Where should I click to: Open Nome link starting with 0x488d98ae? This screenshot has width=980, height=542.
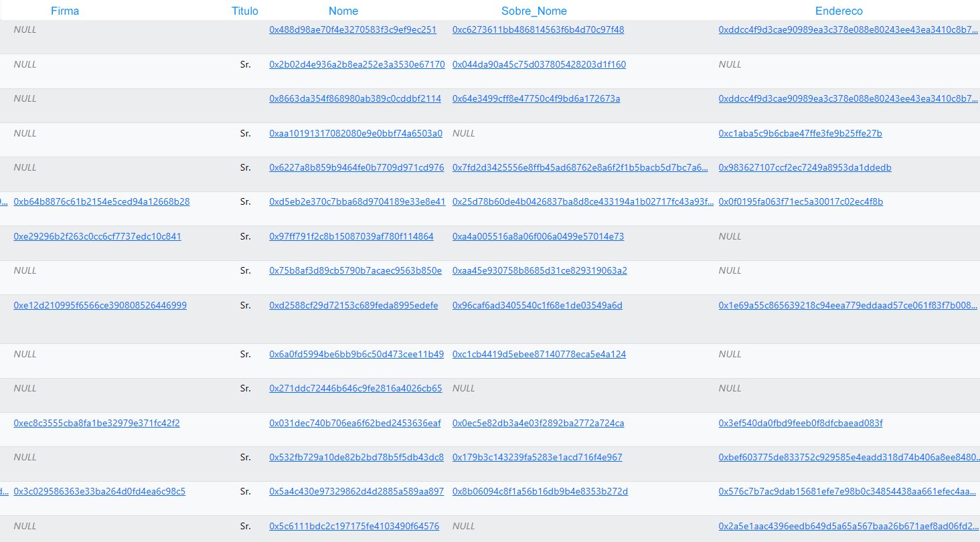click(352, 30)
